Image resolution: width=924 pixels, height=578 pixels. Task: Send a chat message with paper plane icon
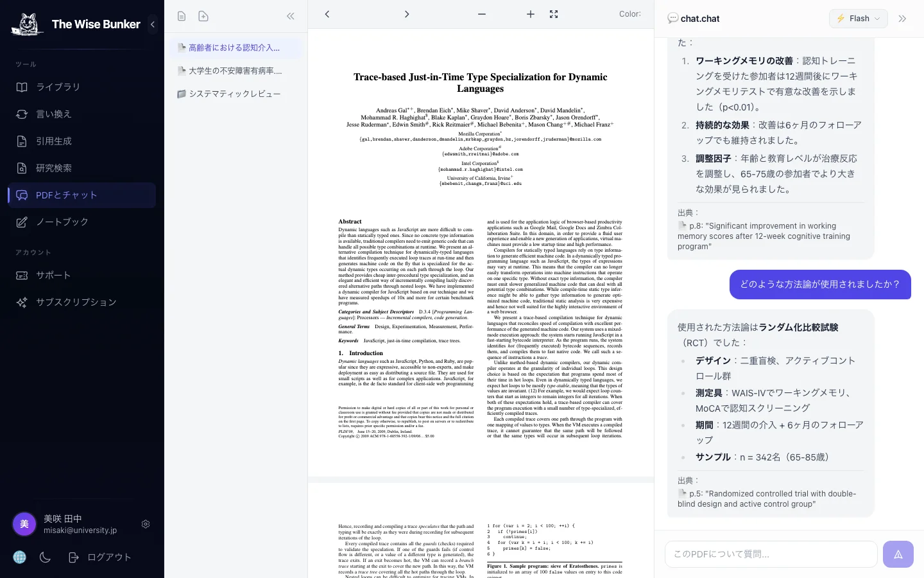[x=898, y=554]
